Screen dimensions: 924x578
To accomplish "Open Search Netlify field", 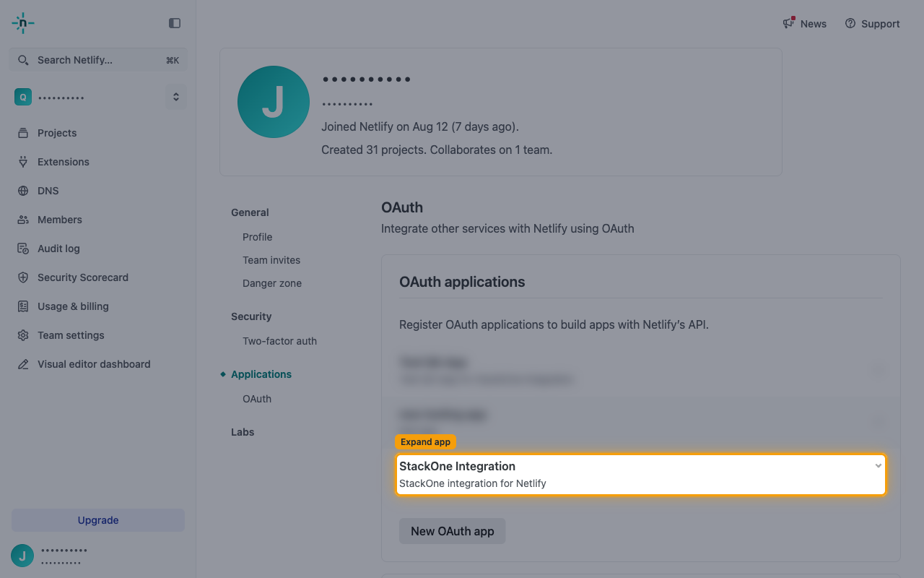I will 98,61.
